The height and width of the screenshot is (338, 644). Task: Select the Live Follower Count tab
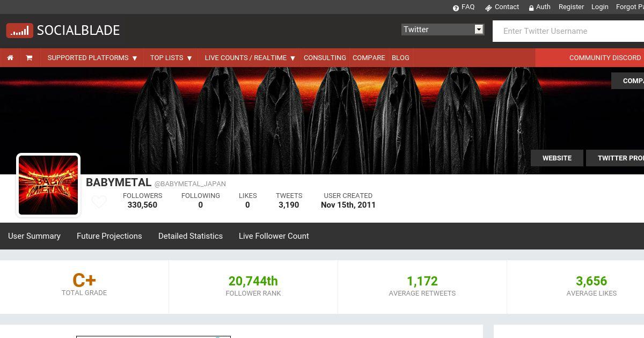(274, 236)
